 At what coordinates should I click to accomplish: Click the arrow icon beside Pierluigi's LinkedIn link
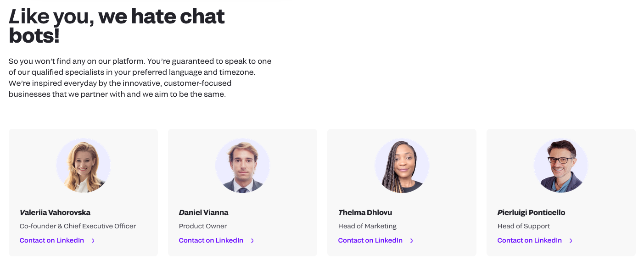571,241
